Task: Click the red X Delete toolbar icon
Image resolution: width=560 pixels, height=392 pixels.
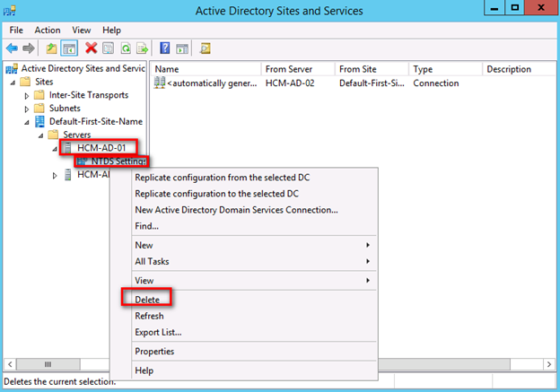Action: pyautogui.click(x=91, y=48)
